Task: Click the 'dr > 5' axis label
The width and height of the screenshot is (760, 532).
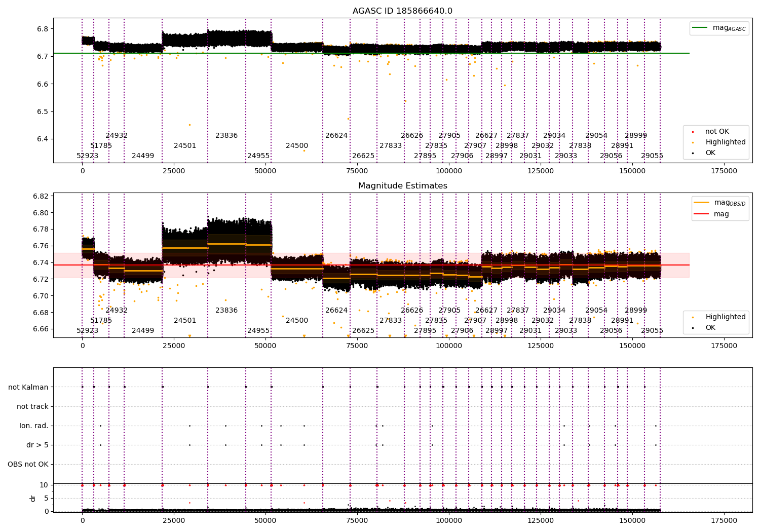Action: tap(37, 445)
